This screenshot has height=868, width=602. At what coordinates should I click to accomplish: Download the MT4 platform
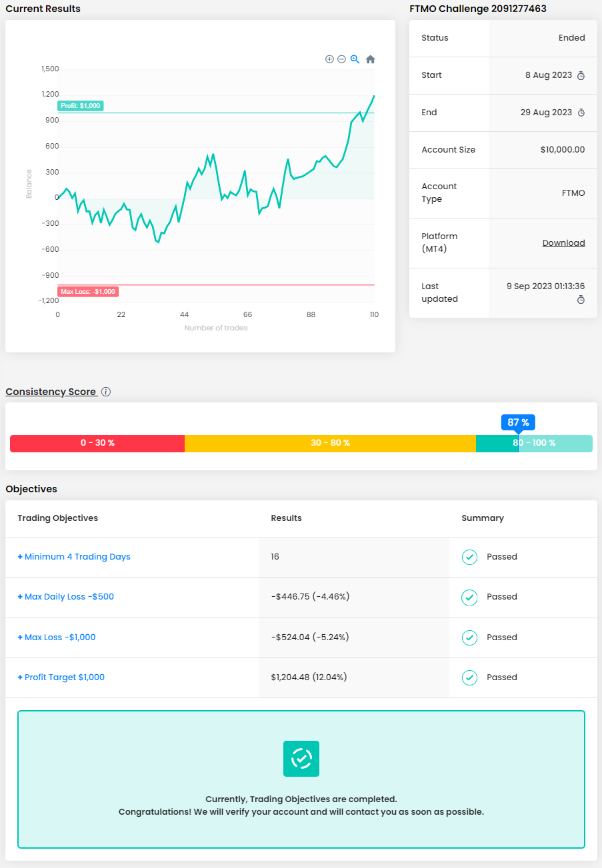click(x=563, y=243)
